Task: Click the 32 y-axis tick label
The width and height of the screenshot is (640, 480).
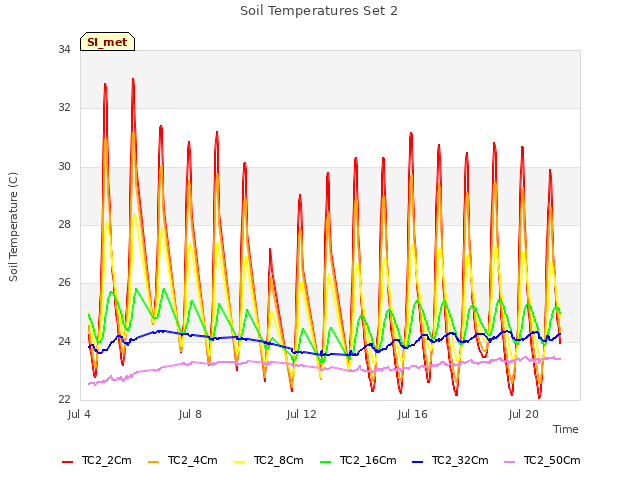Action: coord(64,107)
